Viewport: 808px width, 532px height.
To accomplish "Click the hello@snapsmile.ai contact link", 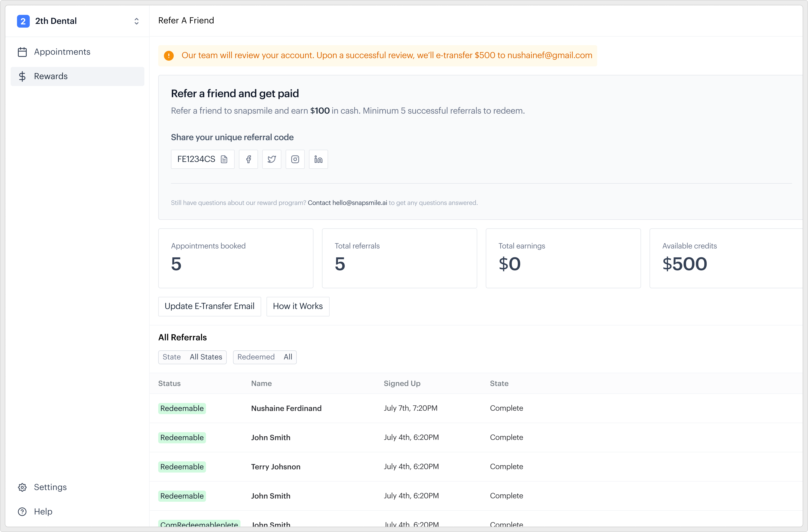I will coord(360,203).
